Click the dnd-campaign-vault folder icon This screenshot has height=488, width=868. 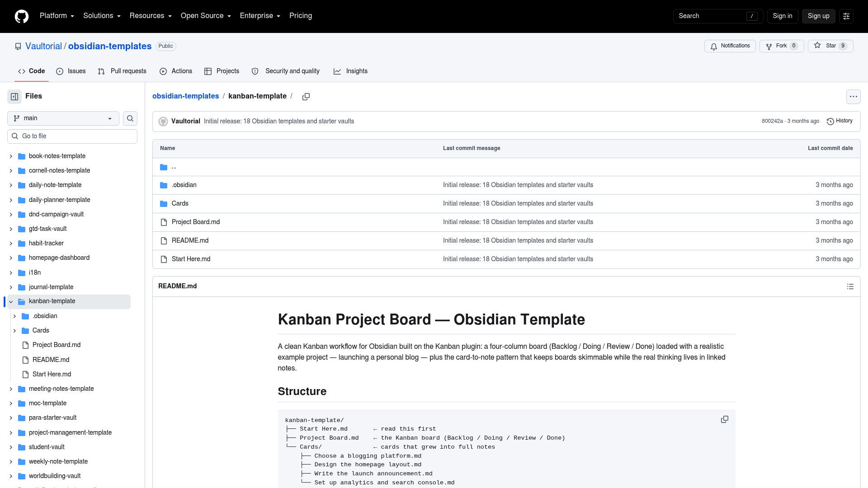point(21,215)
